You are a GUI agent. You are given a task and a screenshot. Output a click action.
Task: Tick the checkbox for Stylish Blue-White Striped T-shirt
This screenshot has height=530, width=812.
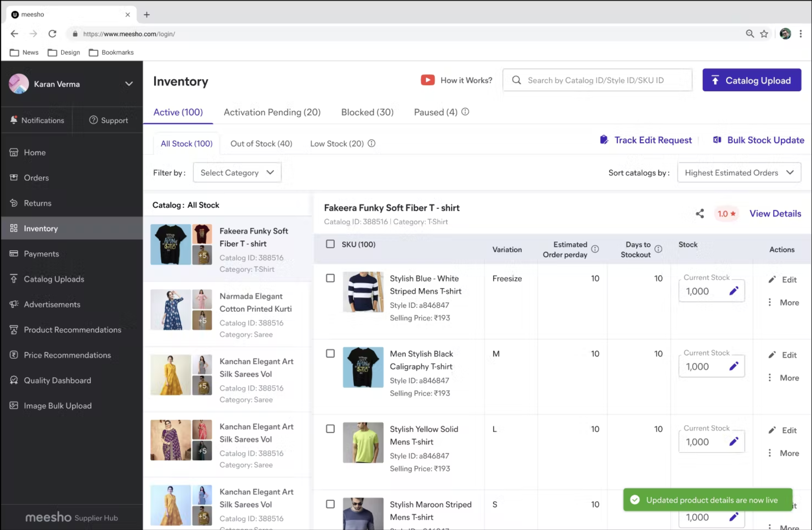pos(330,278)
